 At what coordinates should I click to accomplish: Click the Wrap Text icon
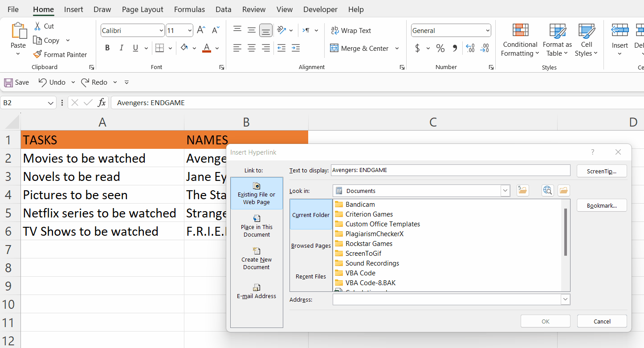click(334, 30)
